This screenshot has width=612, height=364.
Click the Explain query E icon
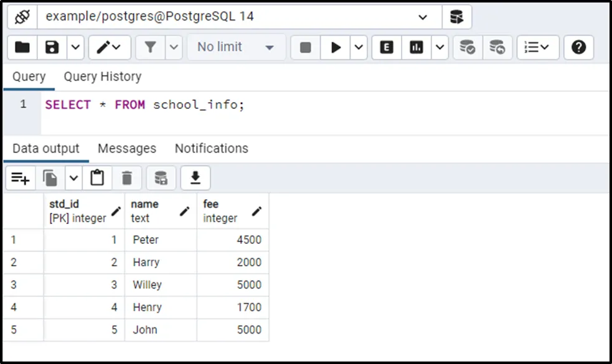tap(387, 47)
